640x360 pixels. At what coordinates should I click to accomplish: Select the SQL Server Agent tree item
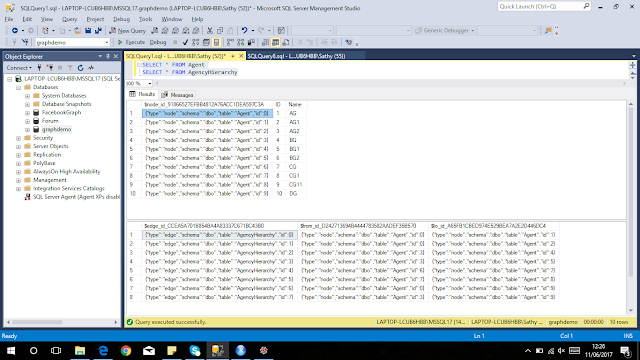pyautogui.click(x=76, y=197)
